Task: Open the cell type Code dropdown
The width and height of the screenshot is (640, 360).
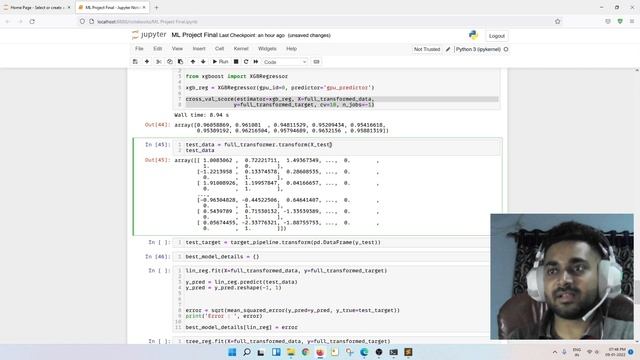Action: [x=284, y=62]
